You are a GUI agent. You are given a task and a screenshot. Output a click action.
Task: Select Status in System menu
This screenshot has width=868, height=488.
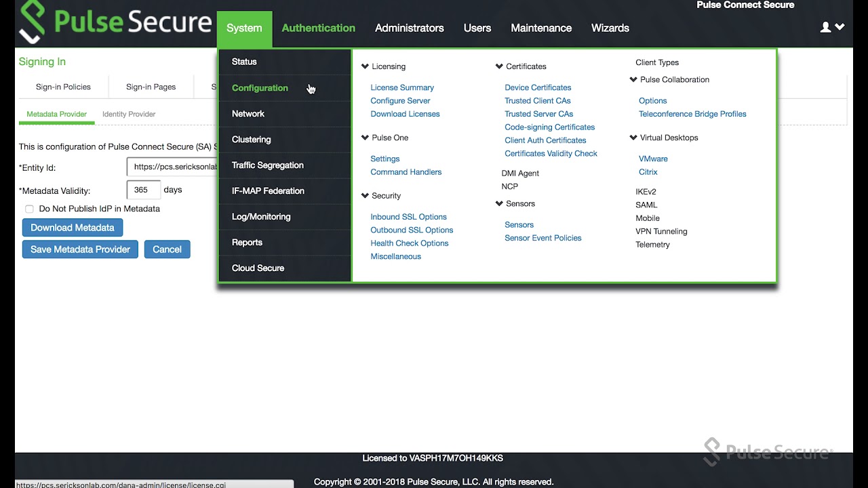pyautogui.click(x=285, y=62)
